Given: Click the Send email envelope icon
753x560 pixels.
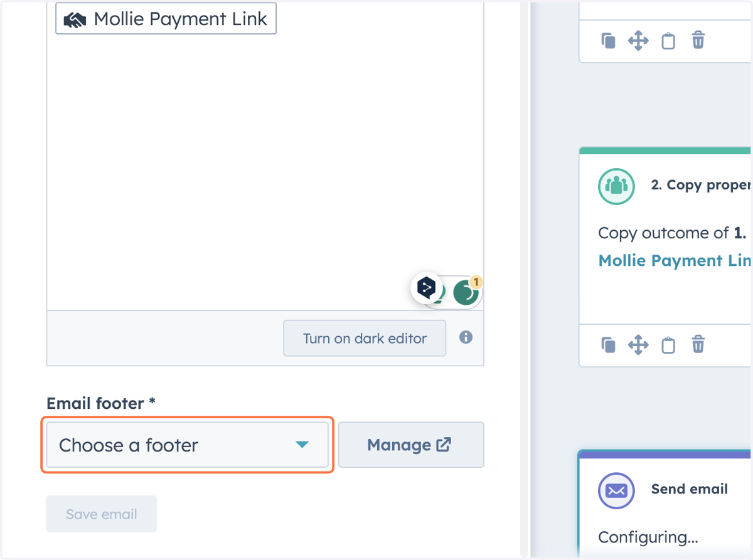Looking at the screenshot, I should (616, 490).
